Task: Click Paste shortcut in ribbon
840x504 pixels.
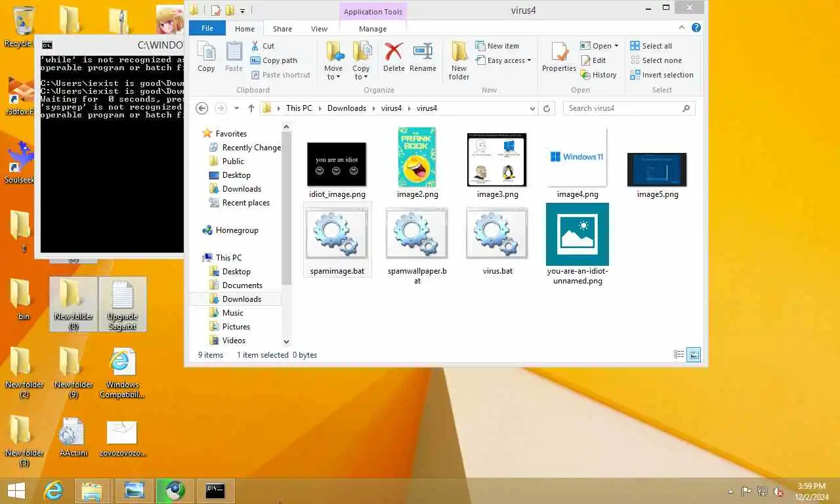Action: pyautogui.click(x=280, y=75)
